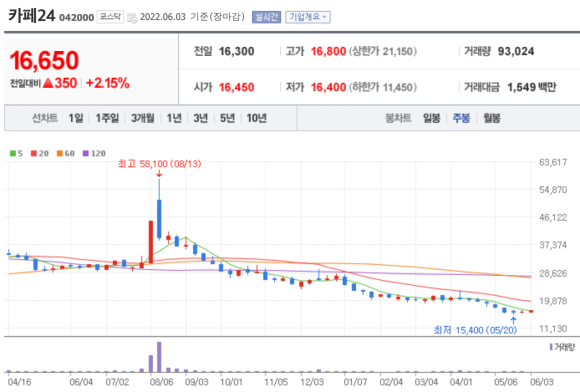Click the tall red candle before the peak
Image resolution: width=580 pixels, height=392 pixels.
tap(151, 242)
